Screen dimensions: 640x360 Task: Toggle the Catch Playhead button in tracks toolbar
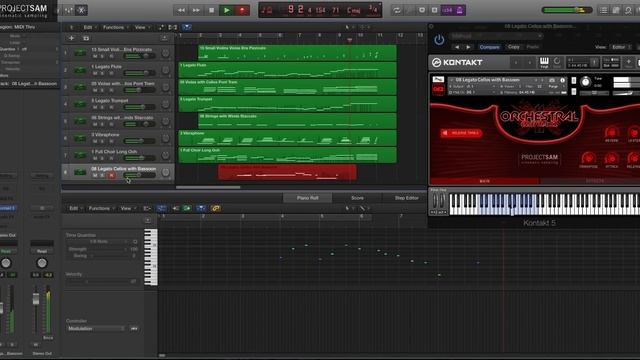tap(187, 27)
